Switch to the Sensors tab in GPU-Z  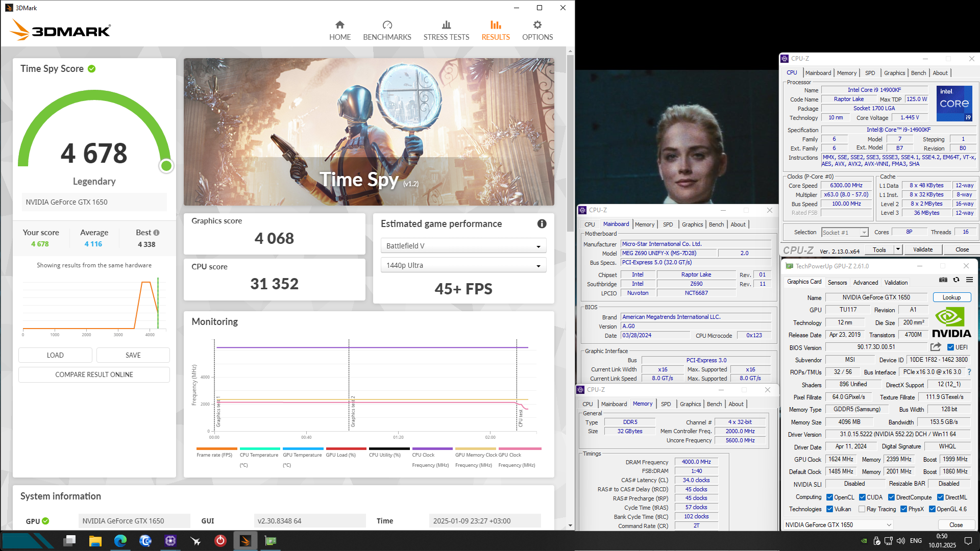coord(837,282)
